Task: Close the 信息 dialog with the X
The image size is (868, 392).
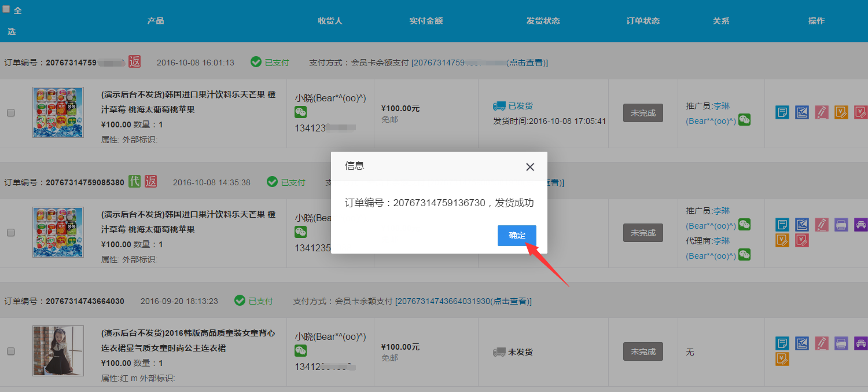Action: (x=529, y=167)
